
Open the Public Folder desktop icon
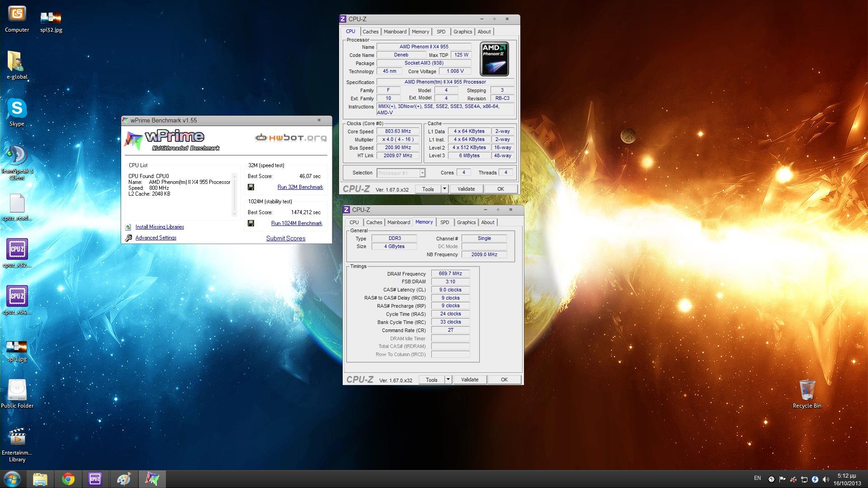click(x=17, y=393)
